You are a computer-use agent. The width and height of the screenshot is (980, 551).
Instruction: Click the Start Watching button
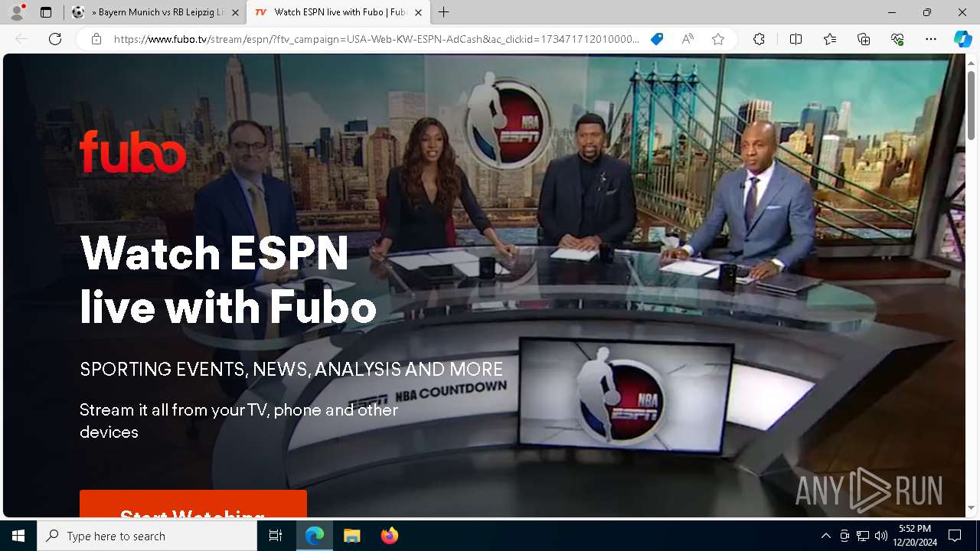(193, 504)
